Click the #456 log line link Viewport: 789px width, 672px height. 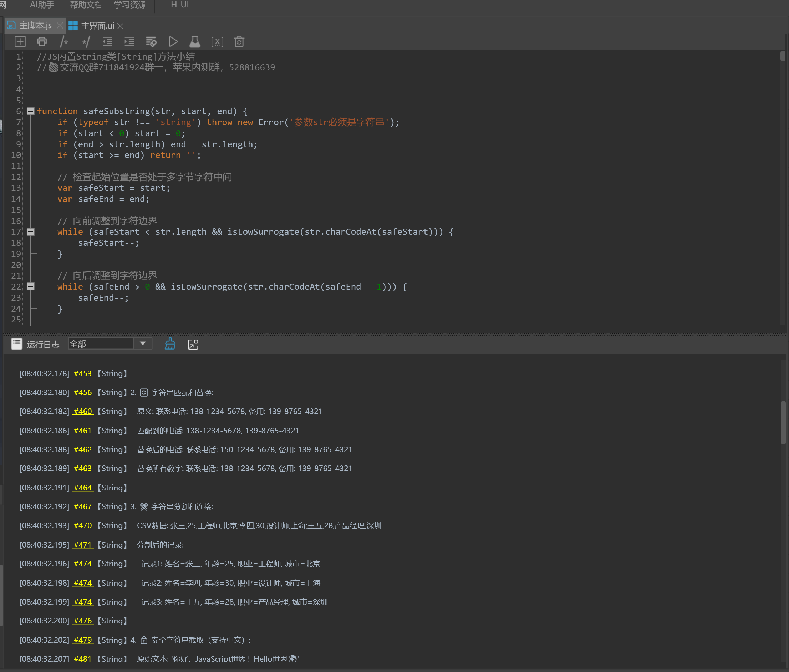[83, 393]
